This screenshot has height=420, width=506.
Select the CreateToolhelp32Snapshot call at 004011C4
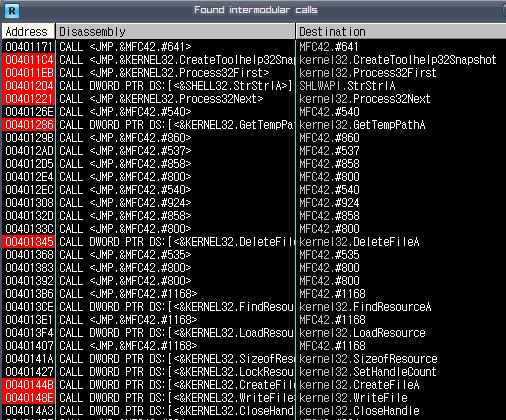pyautogui.click(x=254, y=60)
